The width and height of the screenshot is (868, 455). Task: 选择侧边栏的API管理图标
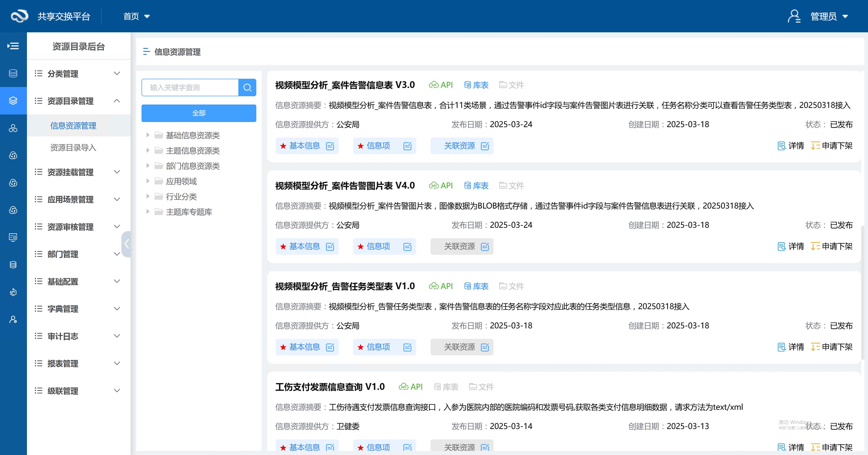tap(13, 292)
